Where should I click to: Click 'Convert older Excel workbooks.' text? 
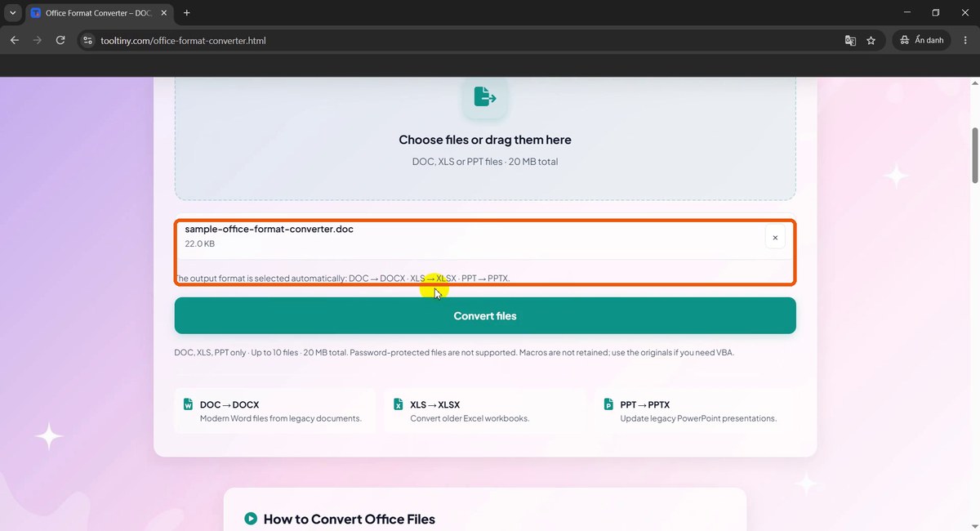(470, 418)
